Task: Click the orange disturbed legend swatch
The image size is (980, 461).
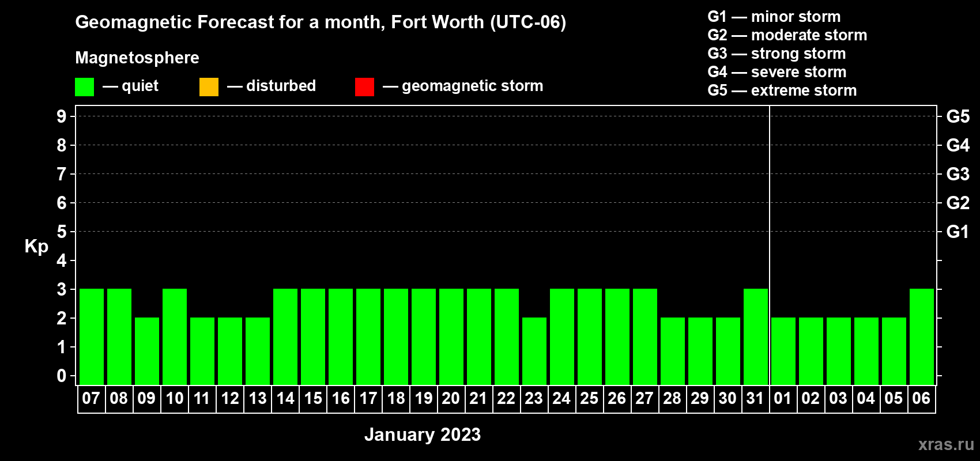Action: click(209, 87)
